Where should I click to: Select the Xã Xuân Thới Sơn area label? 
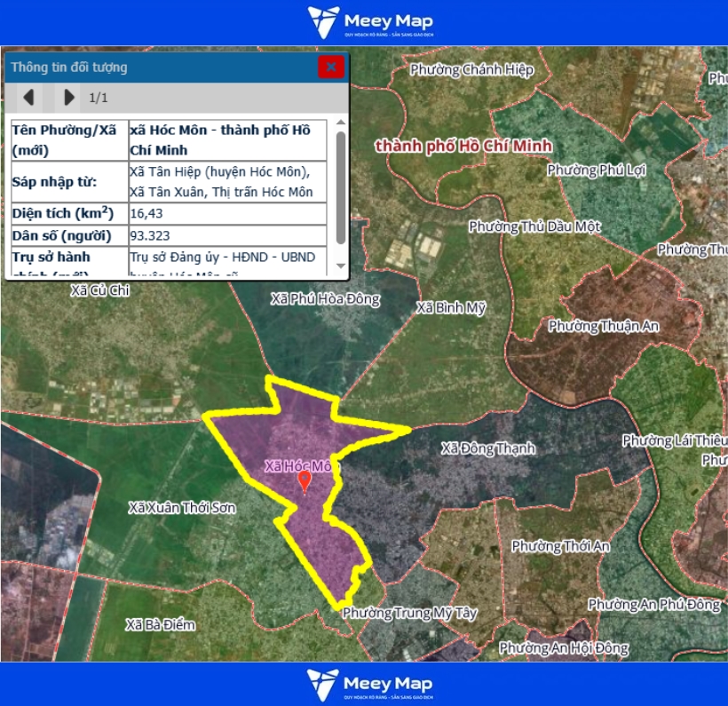pyautogui.click(x=182, y=507)
